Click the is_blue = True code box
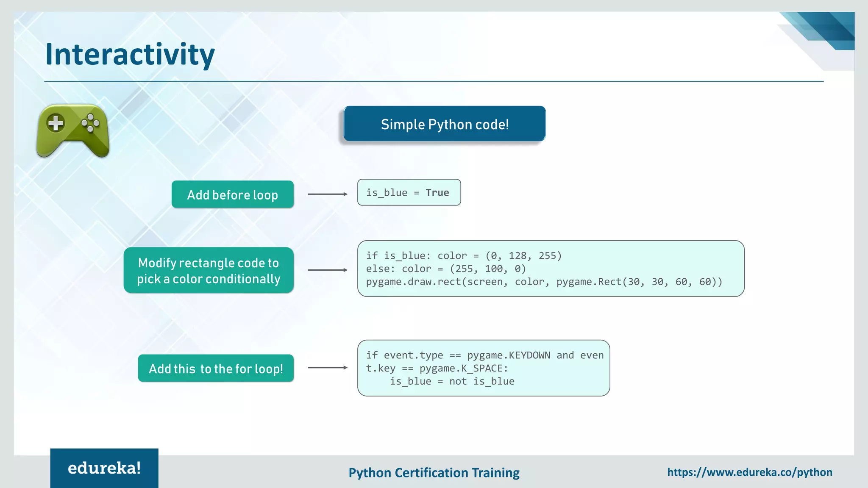Image resolution: width=868 pixels, height=488 pixels. tap(409, 193)
